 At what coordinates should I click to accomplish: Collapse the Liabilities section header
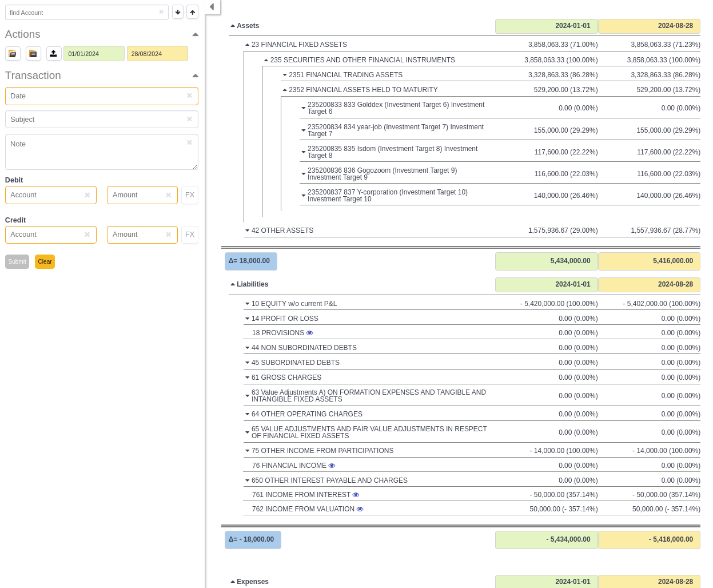(233, 284)
